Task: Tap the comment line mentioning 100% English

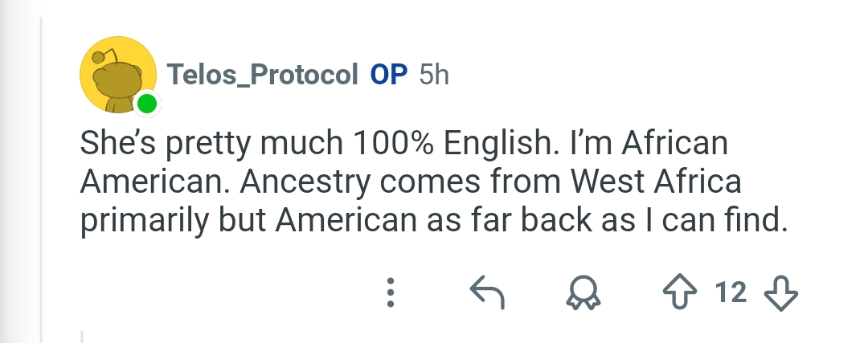Action: pos(403,143)
